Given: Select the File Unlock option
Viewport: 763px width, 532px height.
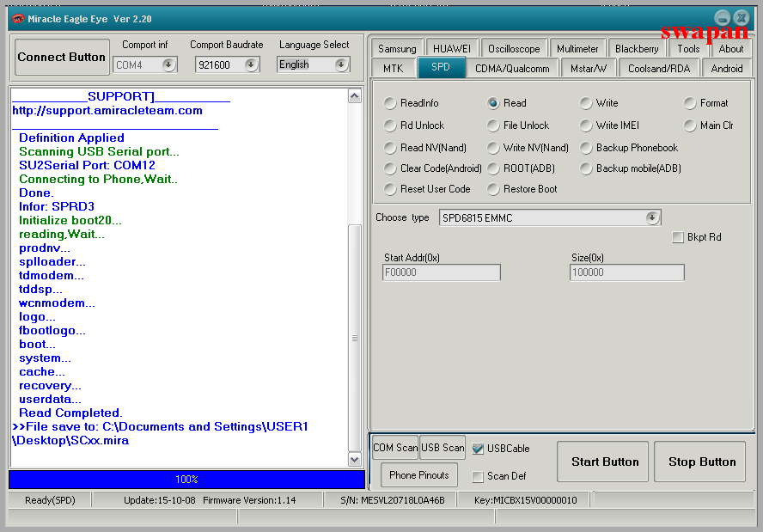Looking at the screenshot, I should pyautogui.click(x=493, y=125).
